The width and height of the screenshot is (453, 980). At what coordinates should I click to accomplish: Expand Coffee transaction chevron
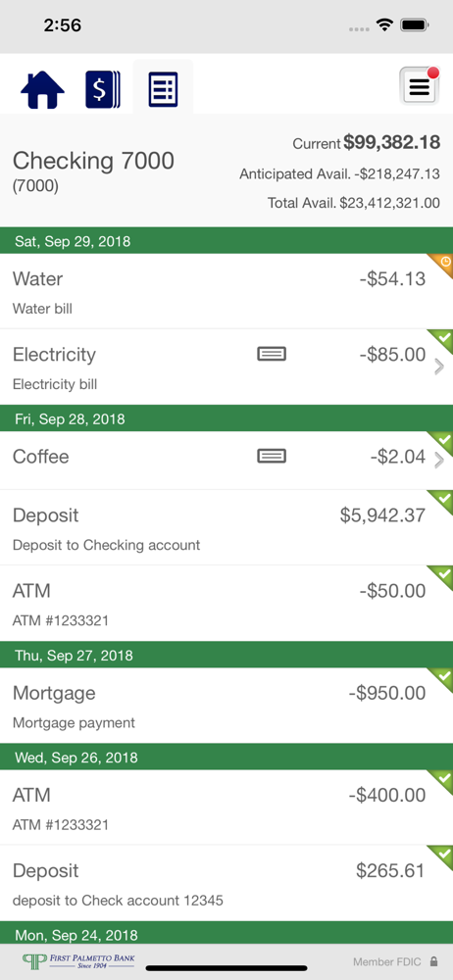pos(439,461)
